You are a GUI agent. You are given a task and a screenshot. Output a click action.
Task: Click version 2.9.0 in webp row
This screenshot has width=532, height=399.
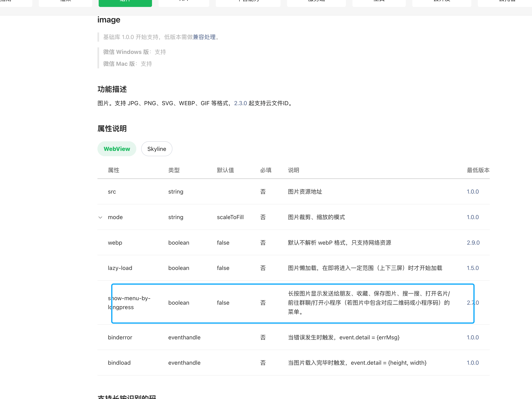pyautogui.click(x=473, y=243)
